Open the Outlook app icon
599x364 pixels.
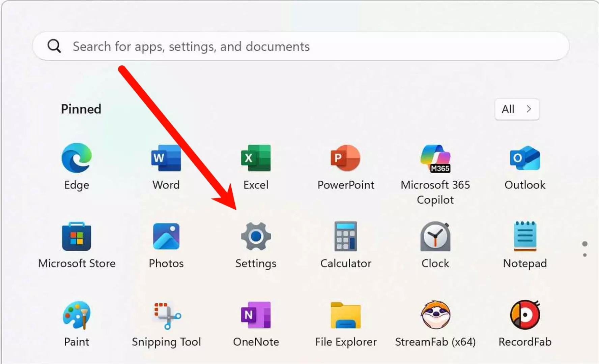pos(525,158)
